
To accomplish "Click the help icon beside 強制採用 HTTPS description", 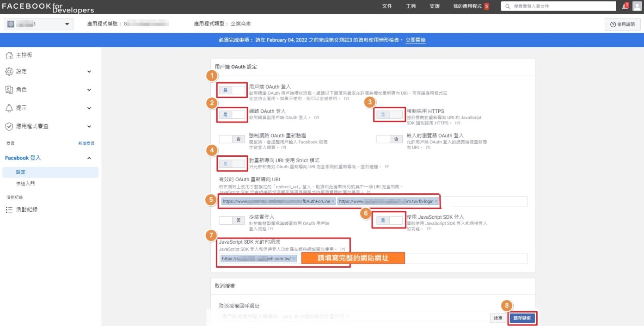I will [x=457, y=123].
